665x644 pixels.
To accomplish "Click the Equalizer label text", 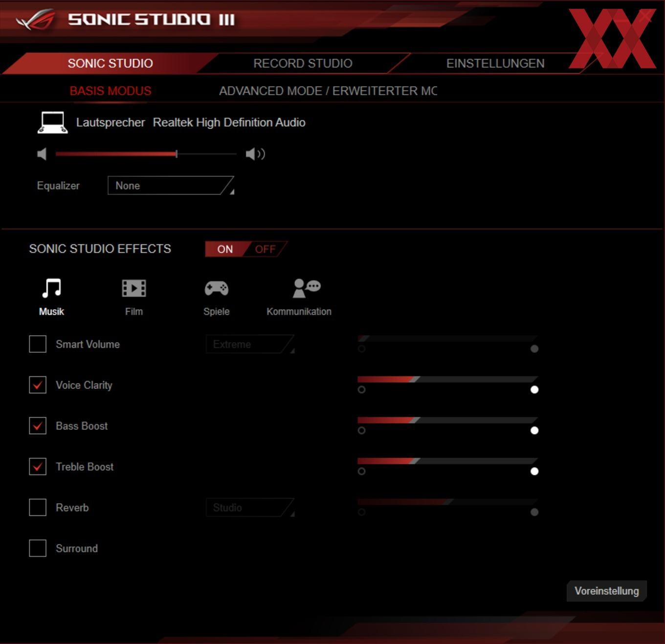I will click(x=58, y=186).
